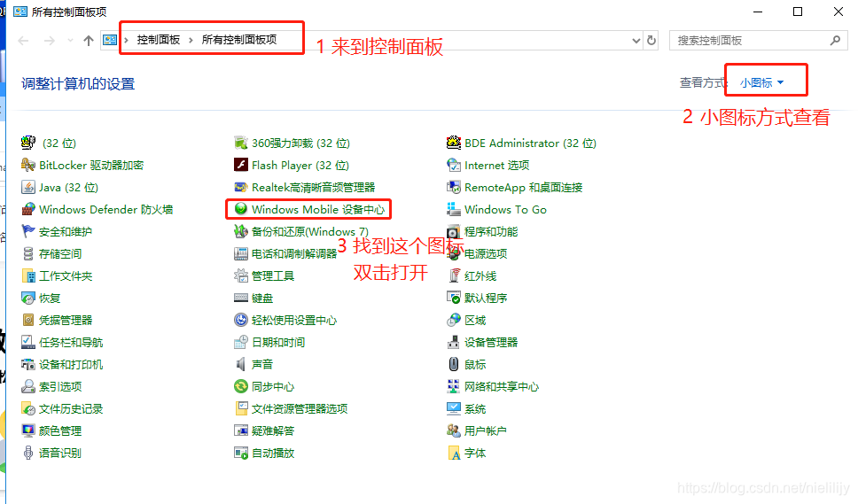Viewport: 858px width, 504px height.
Task: Open the 自动播放 link
Action: (x=272, y=453)
